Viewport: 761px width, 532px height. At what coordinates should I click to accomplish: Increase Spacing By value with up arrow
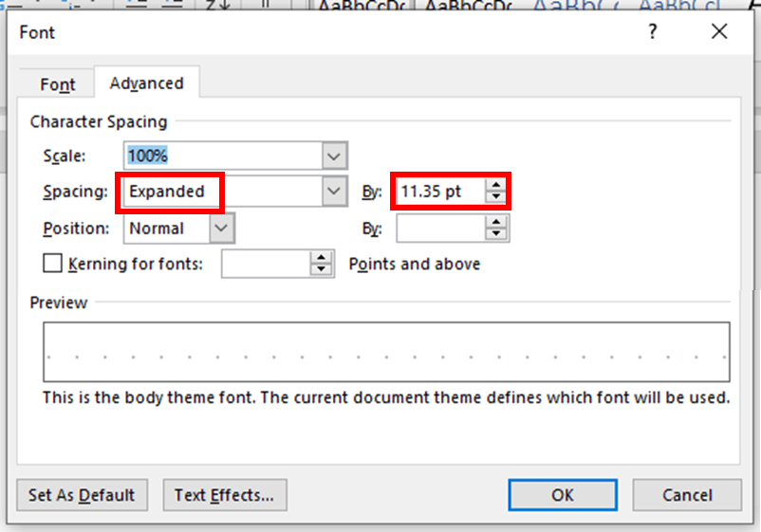coord(496,186)
